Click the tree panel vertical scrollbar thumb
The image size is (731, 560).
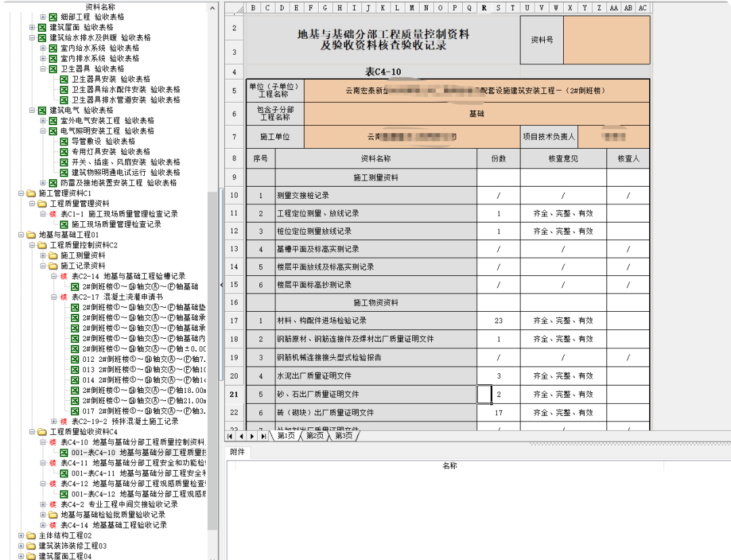[x=213, y=361]
